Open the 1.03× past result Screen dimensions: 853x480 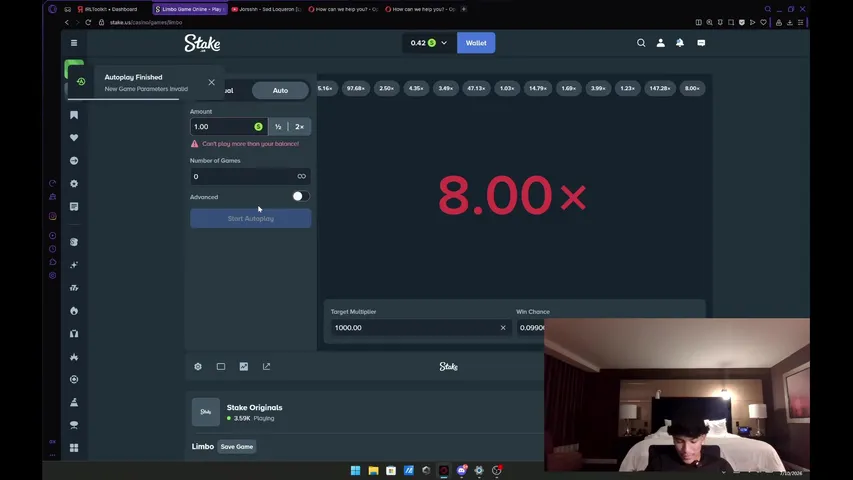click(x=507, y=88)
